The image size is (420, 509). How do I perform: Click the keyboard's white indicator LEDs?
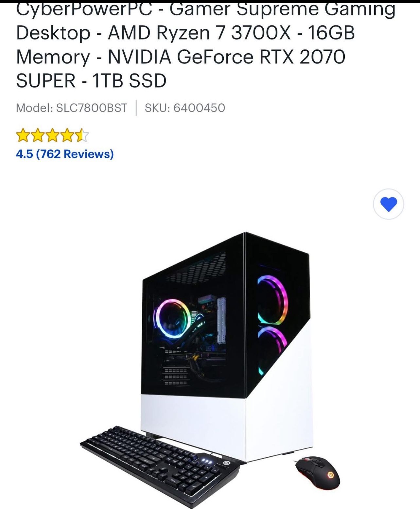[207, 461]
